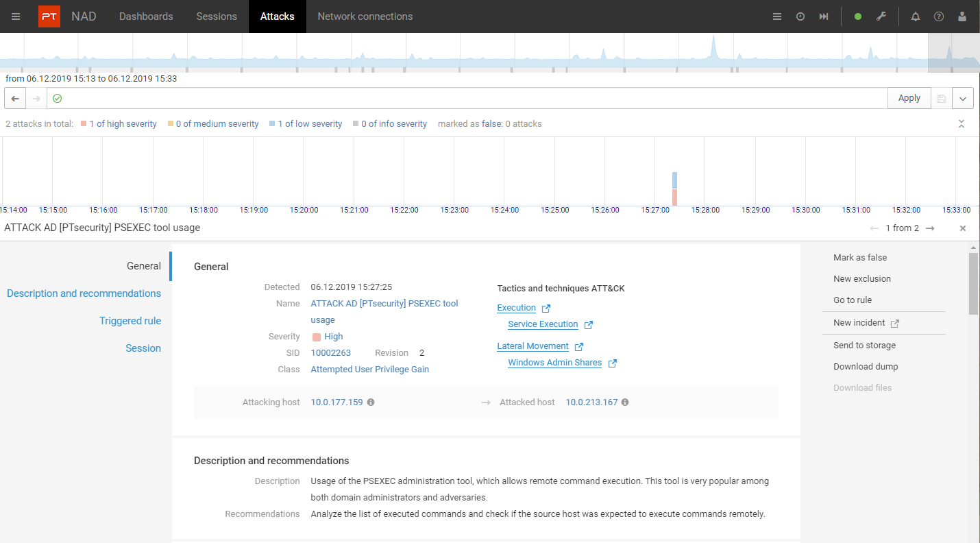Open the clock time range icon
Image resolution: width=980 pixels, height=543 pixels.
(x=800, y=16)
